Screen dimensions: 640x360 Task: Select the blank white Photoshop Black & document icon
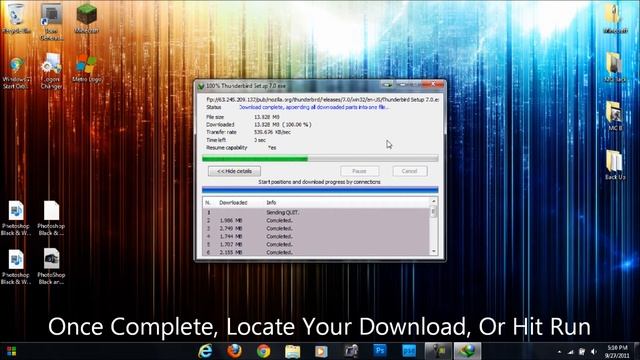coord(51,218)
